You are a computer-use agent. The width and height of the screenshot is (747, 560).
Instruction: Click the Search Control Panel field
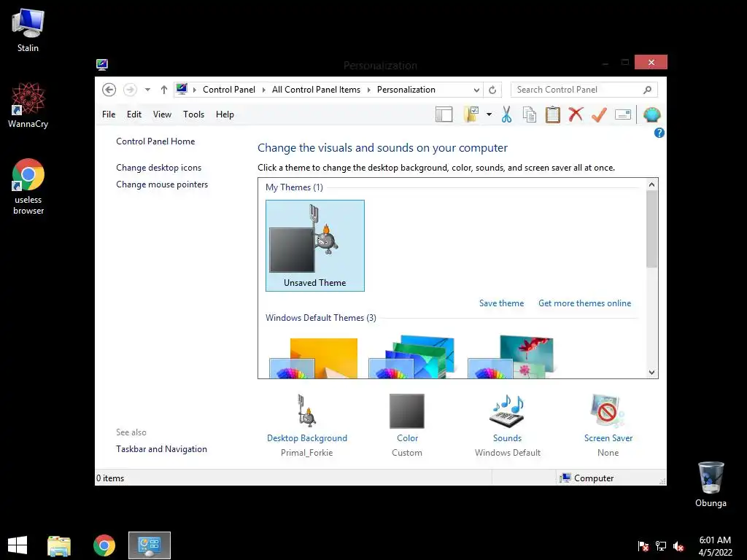point(584,90)
